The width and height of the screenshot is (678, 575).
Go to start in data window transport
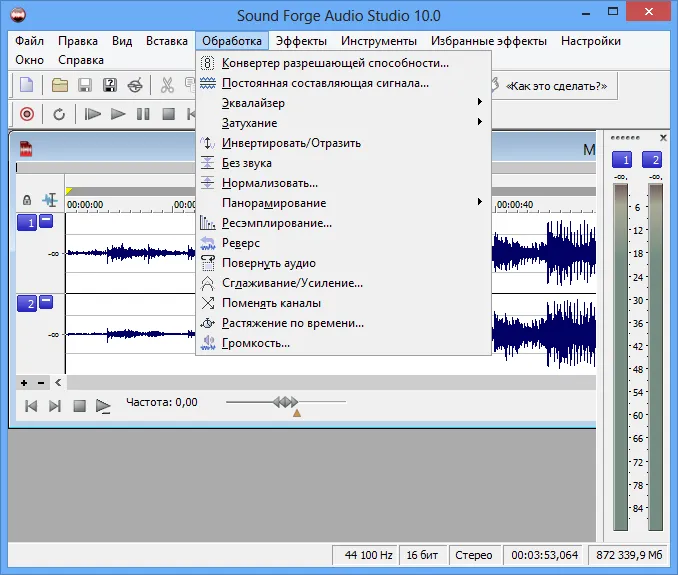[31, 406]
